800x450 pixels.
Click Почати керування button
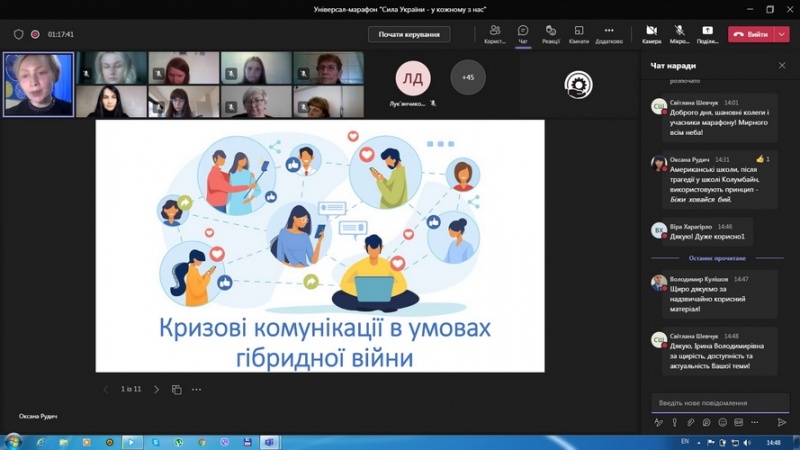(409, 34)
